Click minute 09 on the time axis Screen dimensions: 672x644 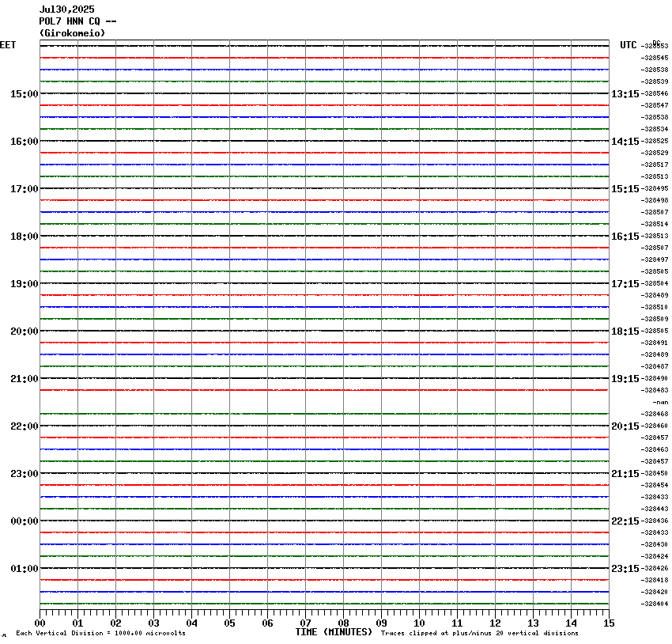[381, 623]
